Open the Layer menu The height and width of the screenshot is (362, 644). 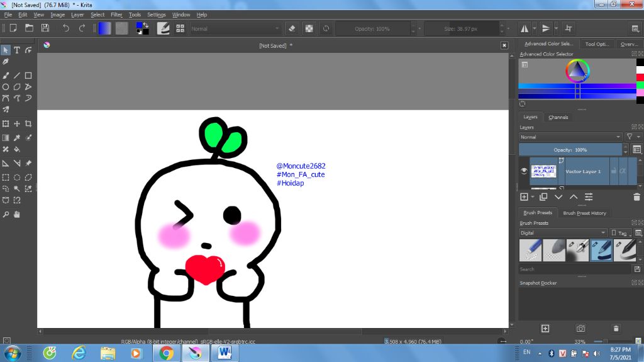tap(77, 14)
